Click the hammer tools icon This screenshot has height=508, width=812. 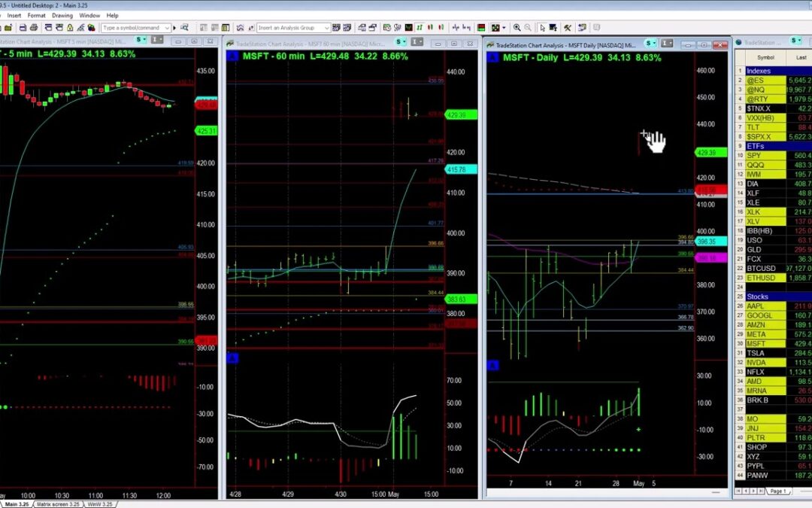568,28
